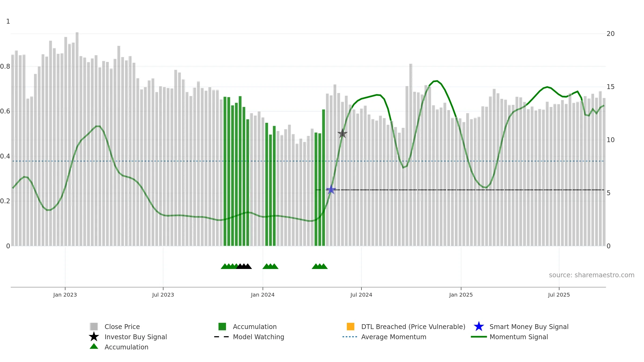Click the source: sharemaestro.com text
Screen dimensions: 644x362
592,275
